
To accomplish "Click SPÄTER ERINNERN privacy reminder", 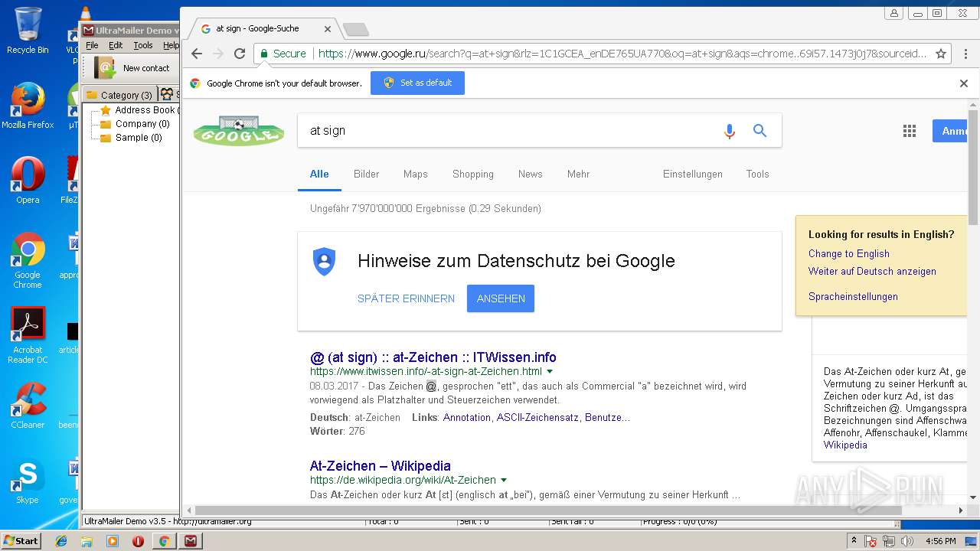I will pyautogui.click(x=406, y=299).
